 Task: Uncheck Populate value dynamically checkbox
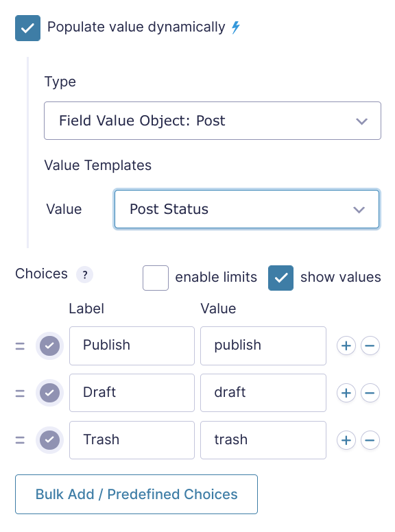tap(28, 28)
